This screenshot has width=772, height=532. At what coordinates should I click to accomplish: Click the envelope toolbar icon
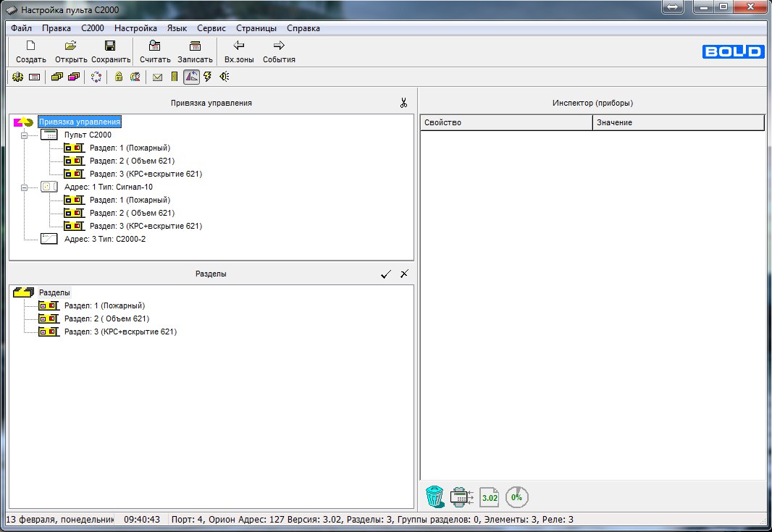click(x=157, y=77)
